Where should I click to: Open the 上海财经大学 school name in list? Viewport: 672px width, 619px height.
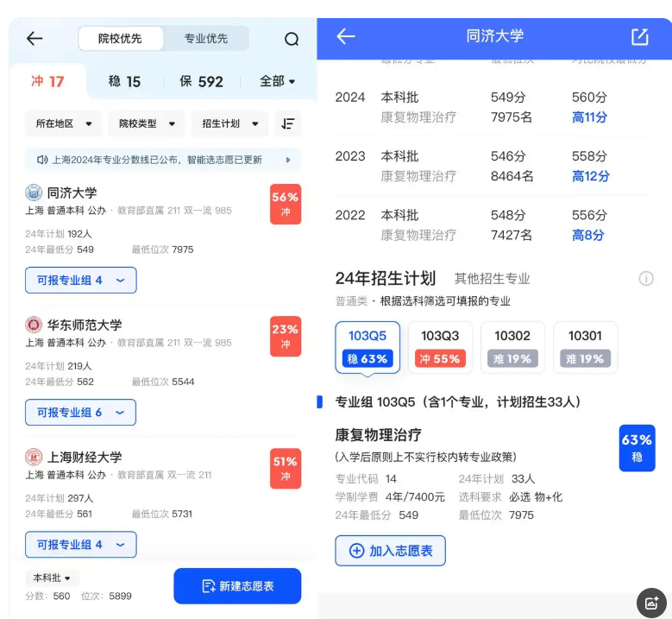[85, 457]
